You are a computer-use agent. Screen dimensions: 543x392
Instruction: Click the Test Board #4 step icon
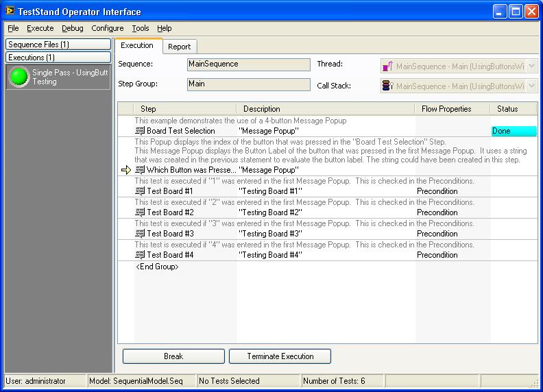click(140, 255)
